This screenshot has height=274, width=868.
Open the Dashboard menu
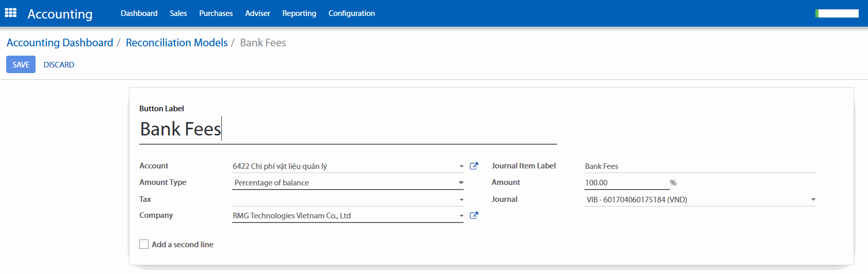(139, 13)
